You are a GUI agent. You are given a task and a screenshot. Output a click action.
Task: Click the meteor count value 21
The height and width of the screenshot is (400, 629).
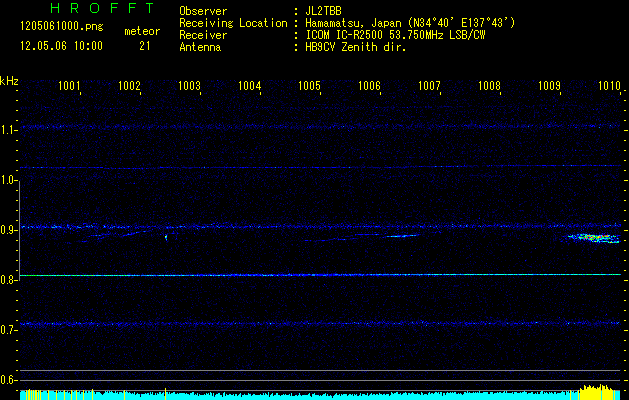point(145,46)
